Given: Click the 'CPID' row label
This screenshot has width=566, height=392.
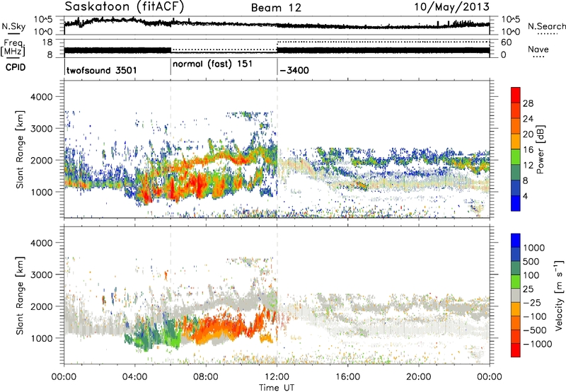Looking at the screenshot, I should click(16, 67).
